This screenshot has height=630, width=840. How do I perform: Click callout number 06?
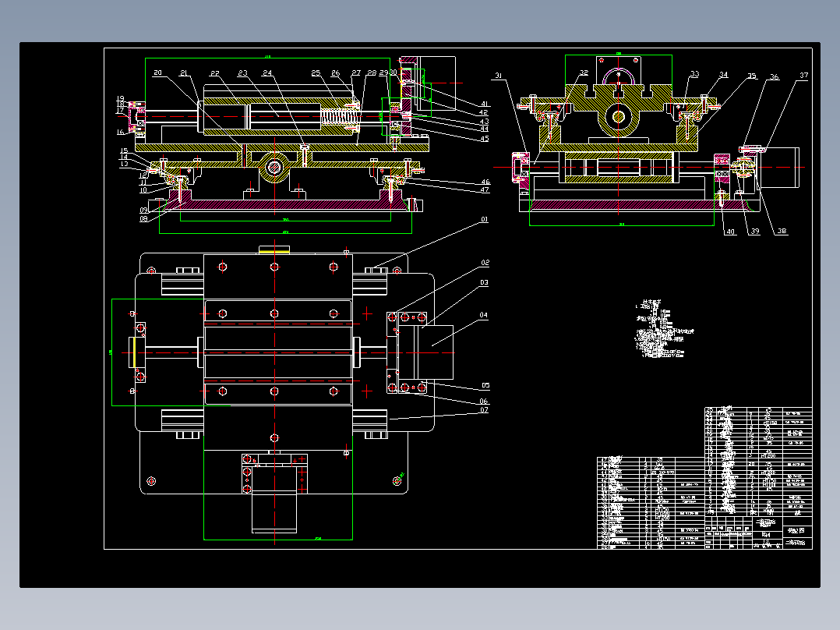click(484, 402)
